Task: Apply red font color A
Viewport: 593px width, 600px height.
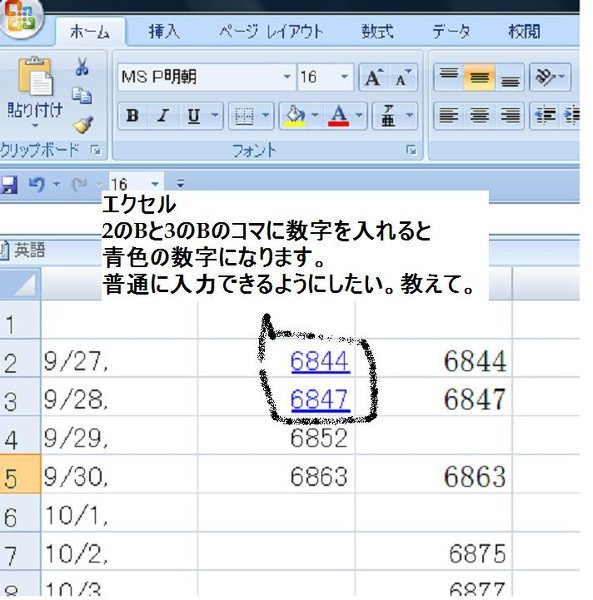Action: pos(338,116)
